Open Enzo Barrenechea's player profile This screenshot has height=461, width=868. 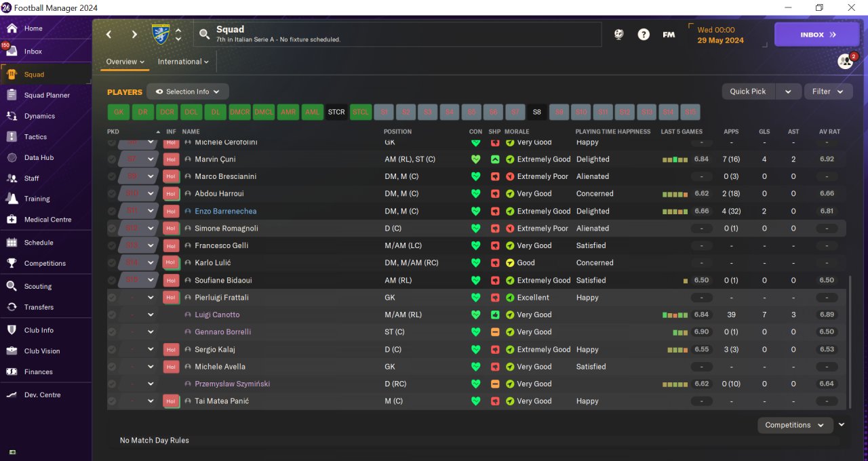pos(226,211)
